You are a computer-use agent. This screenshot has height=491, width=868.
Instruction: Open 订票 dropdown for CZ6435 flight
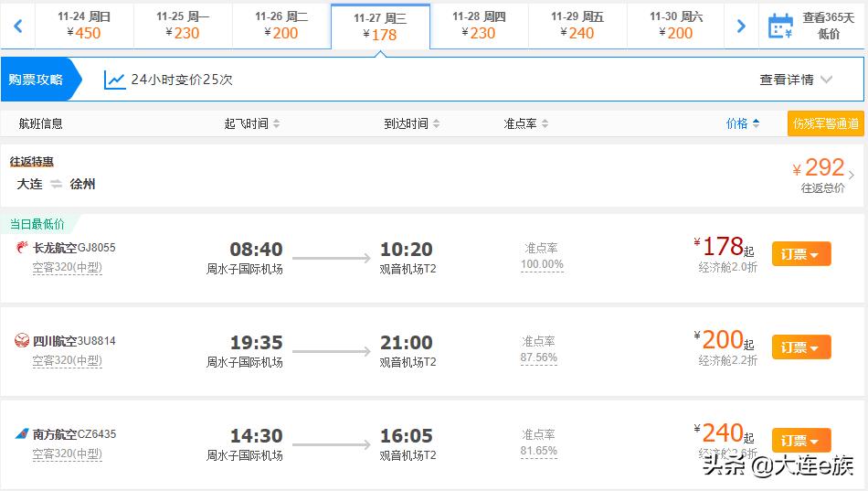pyautogui.click(x=801, y=440)
